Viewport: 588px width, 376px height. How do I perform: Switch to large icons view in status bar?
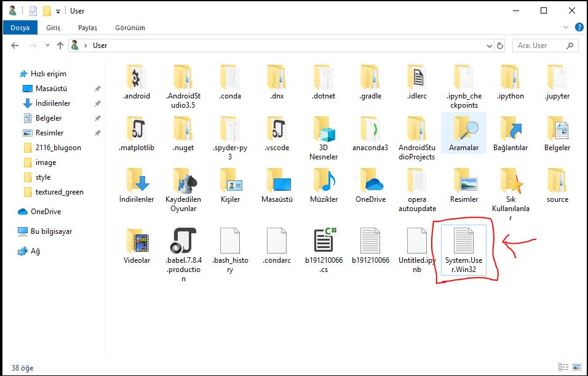(578, 368)
